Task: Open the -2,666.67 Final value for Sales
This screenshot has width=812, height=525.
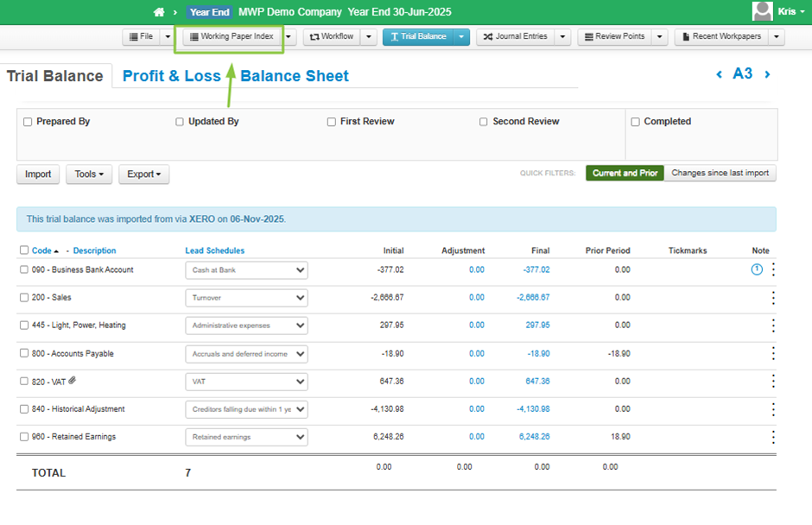Action: [533, 298]
